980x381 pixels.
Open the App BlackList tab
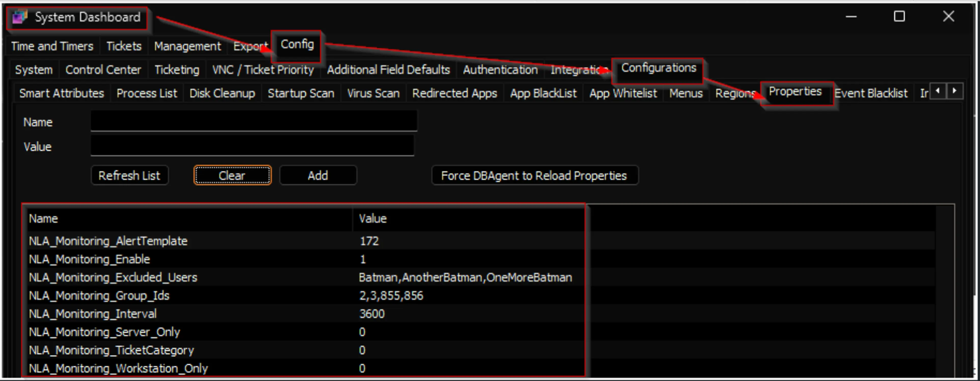(543, 94)
